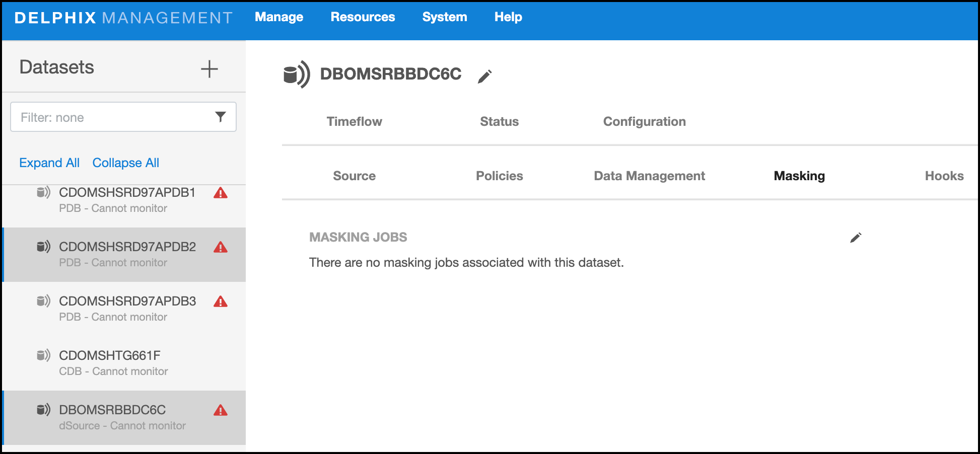
Task: Click the pencil icon beside DBOMSRBBDC6C title
Action: point(484,76)
